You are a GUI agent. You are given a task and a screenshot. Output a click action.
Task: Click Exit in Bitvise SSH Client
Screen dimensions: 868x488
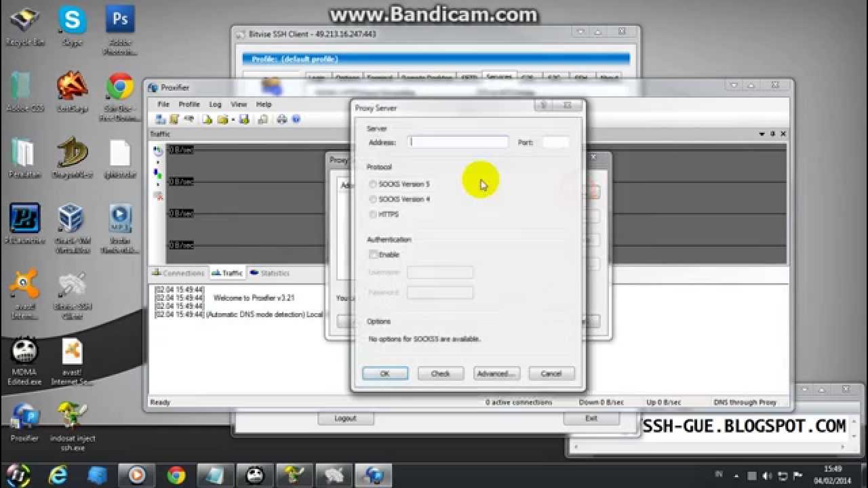[x=591, y=418]
